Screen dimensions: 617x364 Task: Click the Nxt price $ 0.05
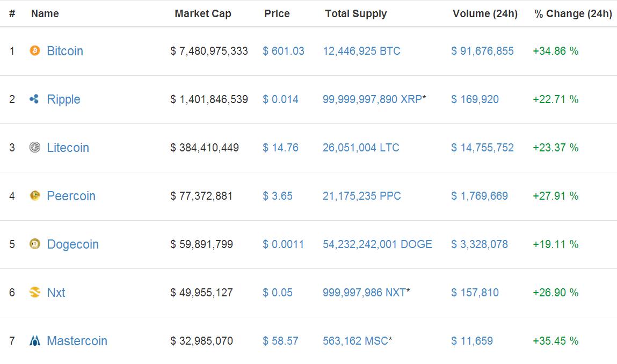click(x=278, y=293)
